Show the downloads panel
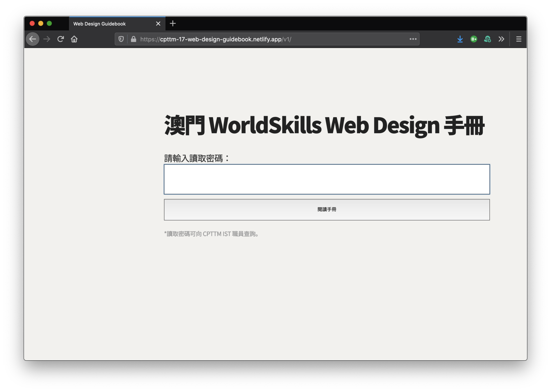Image resolution: width=551 pixels, height=392 pixels. pyautogui.click(x=460, y=39)
